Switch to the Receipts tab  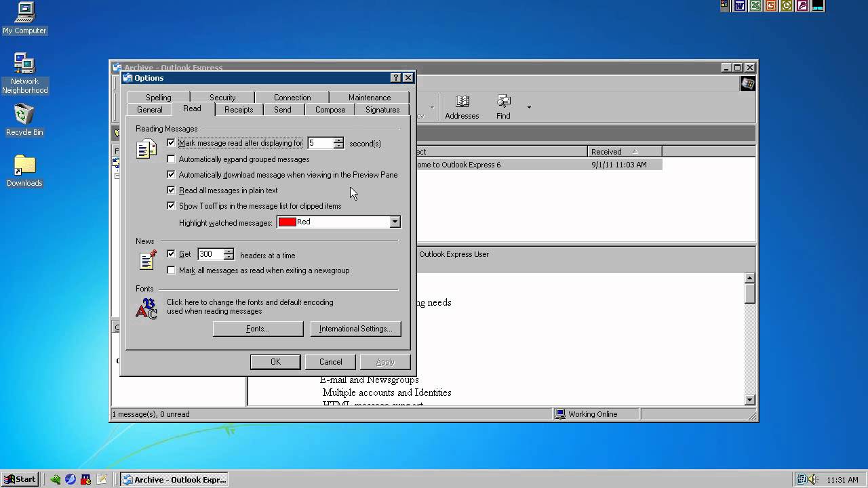point(239,110)
